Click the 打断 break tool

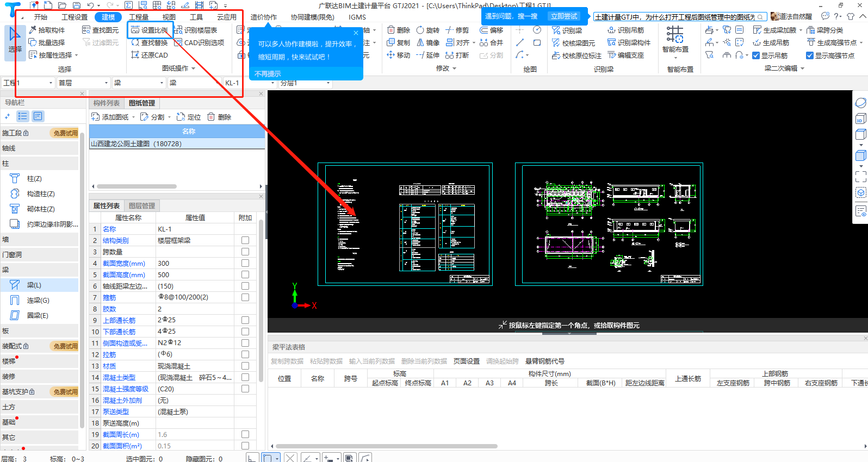tap(457, 55)
